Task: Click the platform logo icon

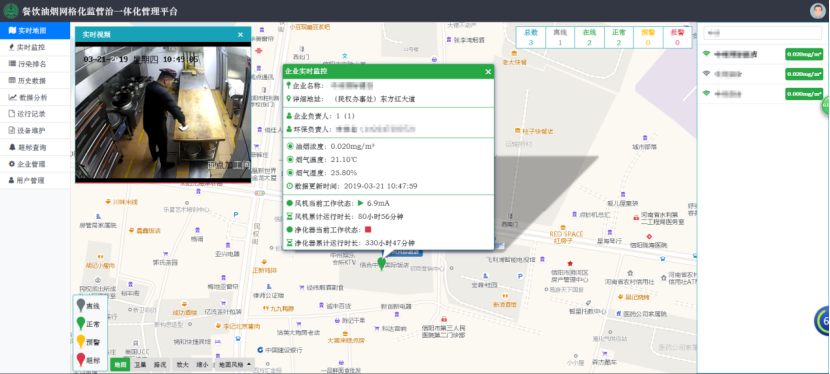Action: coord(11,11)
